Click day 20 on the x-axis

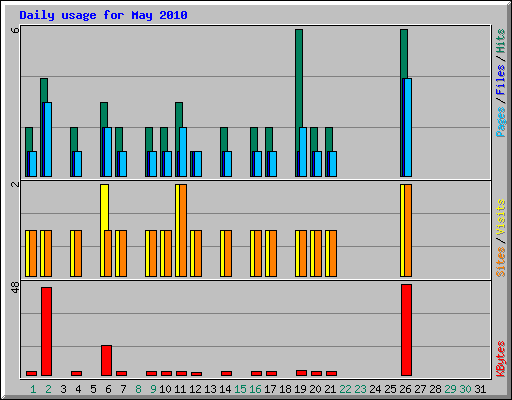[x=315, y=389]
